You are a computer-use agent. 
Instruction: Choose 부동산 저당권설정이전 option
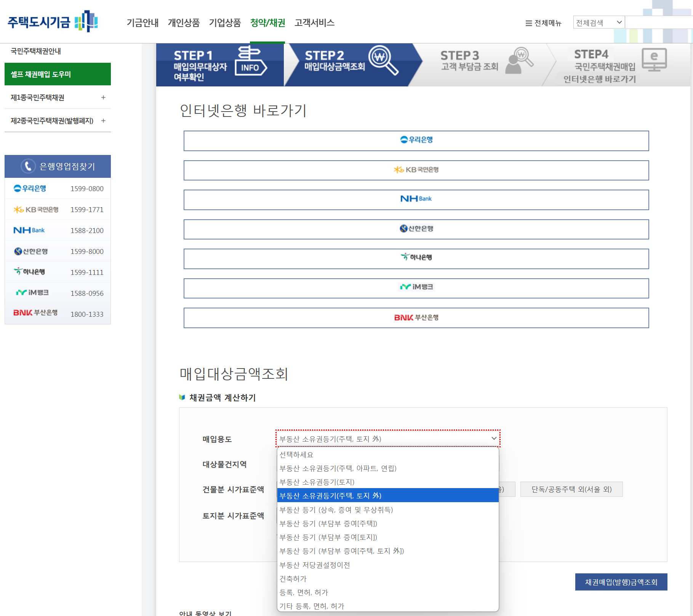coord(388,565)
